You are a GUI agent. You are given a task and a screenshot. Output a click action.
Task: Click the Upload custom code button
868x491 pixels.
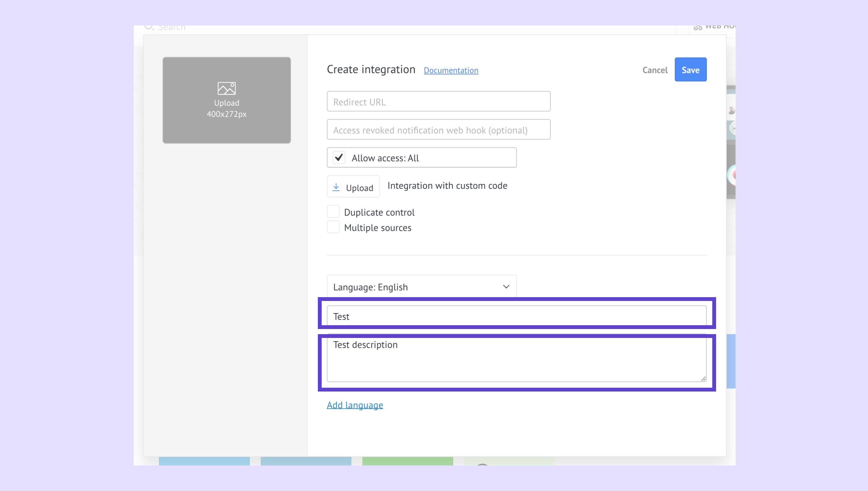tap(353, 187)
